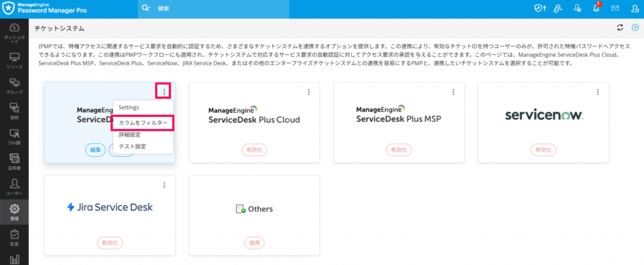Refresh the ticket system page
644x265 pixels.
tap(619, 28)
